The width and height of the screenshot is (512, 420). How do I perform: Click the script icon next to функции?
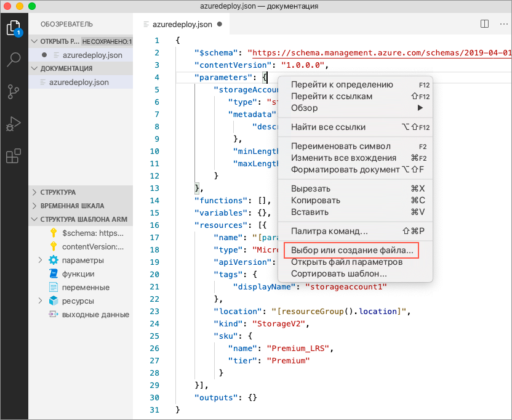pyautogui.click(x=53, y=273)
